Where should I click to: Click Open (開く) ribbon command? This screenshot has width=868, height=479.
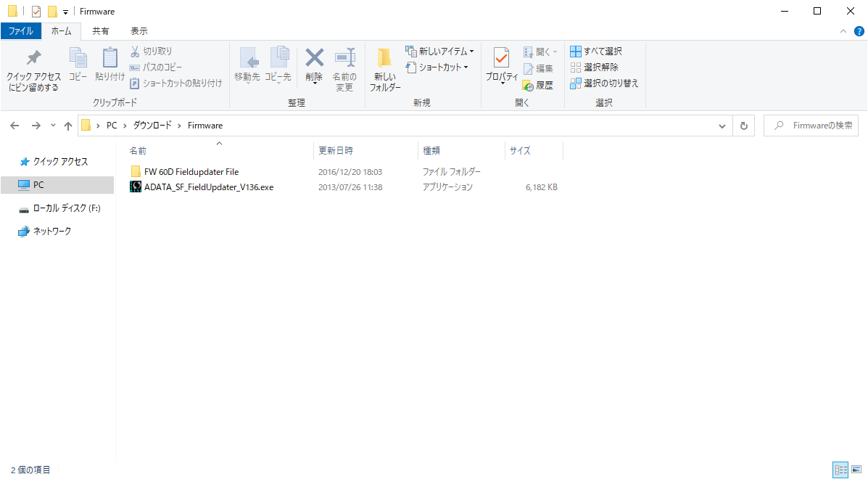coord(540,52)
